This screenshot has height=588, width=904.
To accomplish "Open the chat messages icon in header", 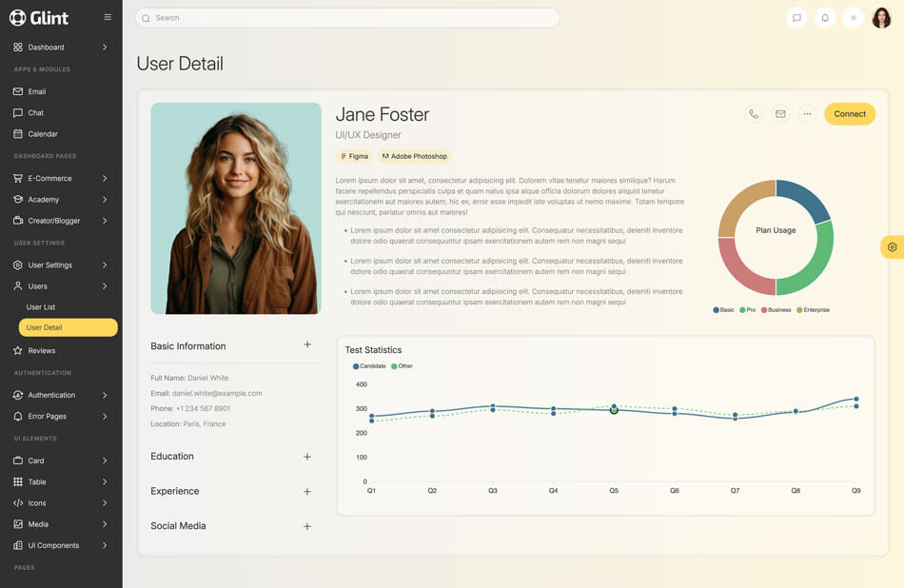I will (796, 18).
